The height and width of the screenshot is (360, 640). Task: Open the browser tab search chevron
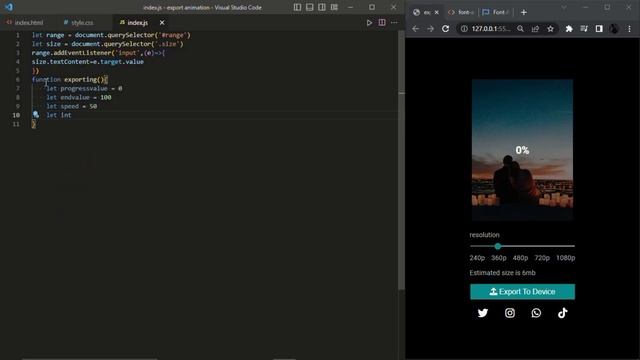pos(564,7)
